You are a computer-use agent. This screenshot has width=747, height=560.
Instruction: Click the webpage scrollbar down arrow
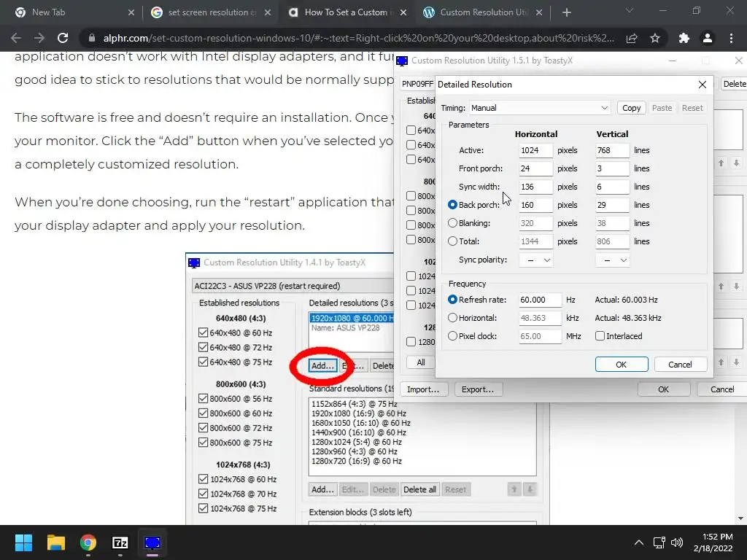click(740, 518)
